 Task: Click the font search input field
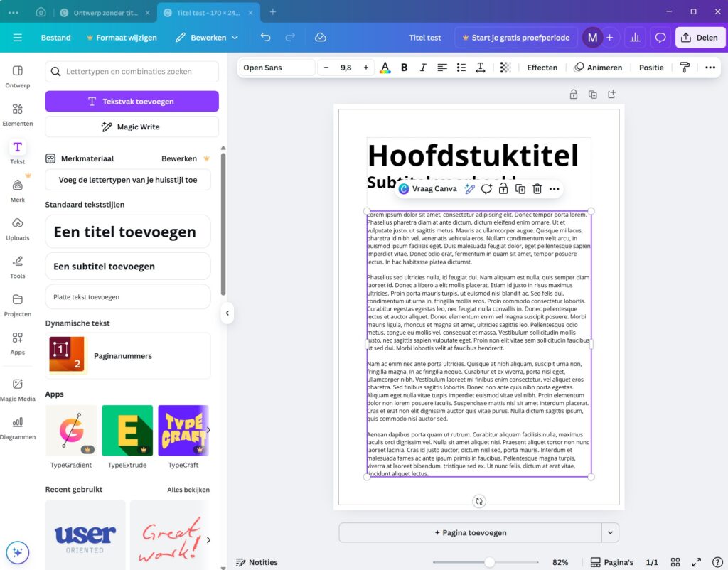[x=139, y=72]
